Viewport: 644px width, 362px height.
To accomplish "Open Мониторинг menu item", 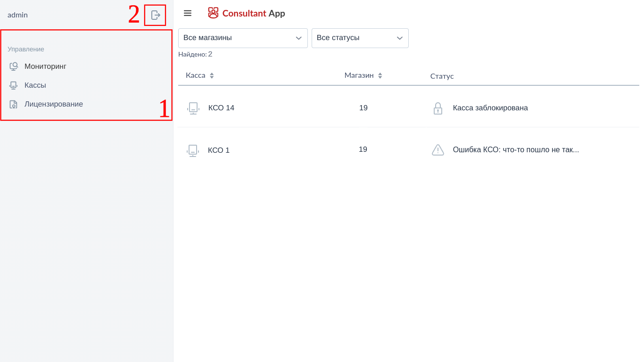I will [45, 66].
